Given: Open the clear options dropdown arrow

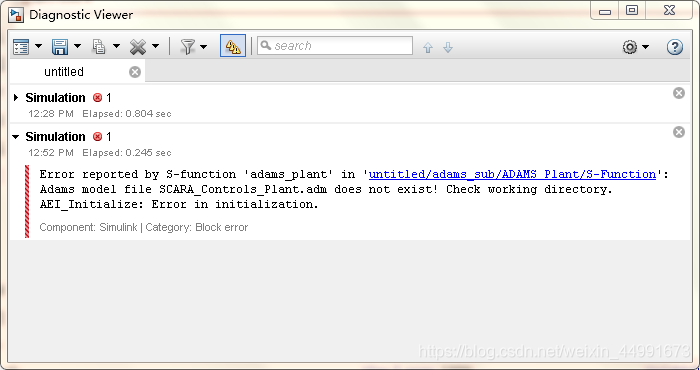Looking at the screenshot, I should (155, 46).
